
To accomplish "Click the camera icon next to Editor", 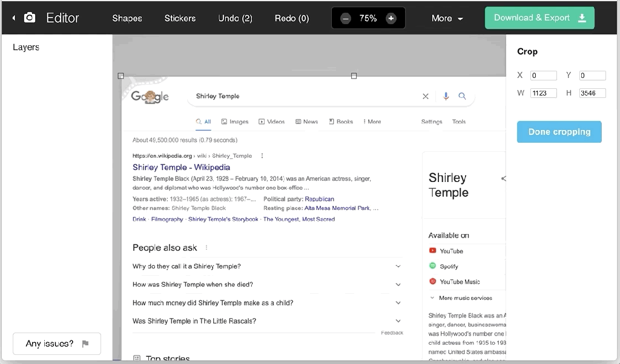I will [29, 18].
